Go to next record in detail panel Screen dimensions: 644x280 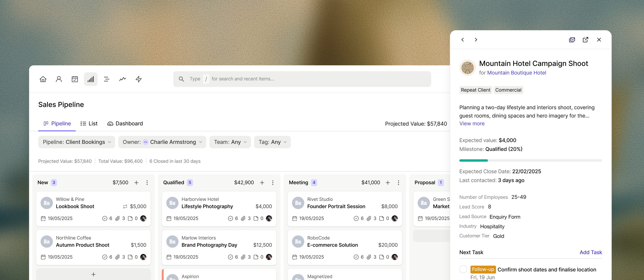pyautogui.click(x=476, y=40)
